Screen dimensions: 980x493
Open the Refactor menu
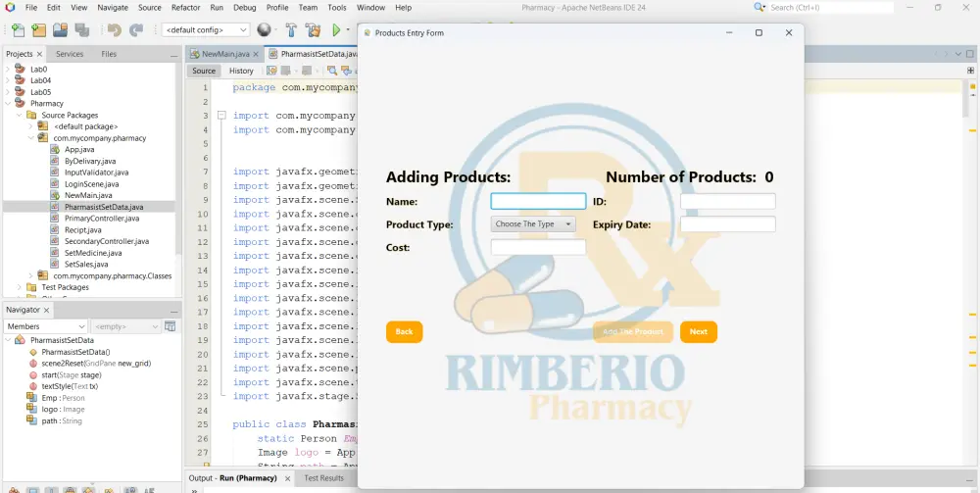click(x=185, y=8)
